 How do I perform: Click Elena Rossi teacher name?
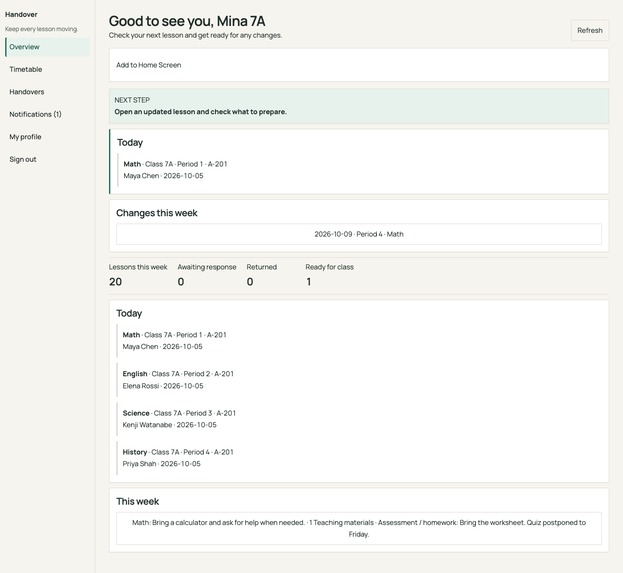[x=141, y=386]
